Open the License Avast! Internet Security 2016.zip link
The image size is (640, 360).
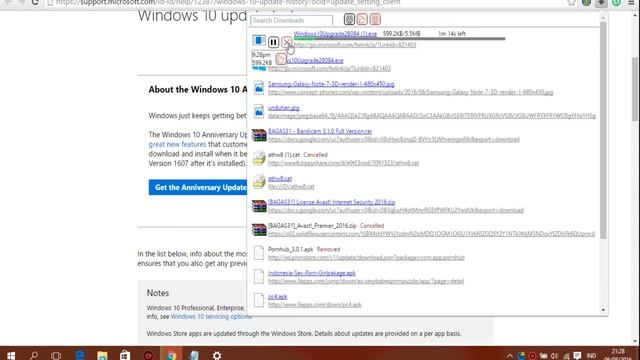pos(331,202)
